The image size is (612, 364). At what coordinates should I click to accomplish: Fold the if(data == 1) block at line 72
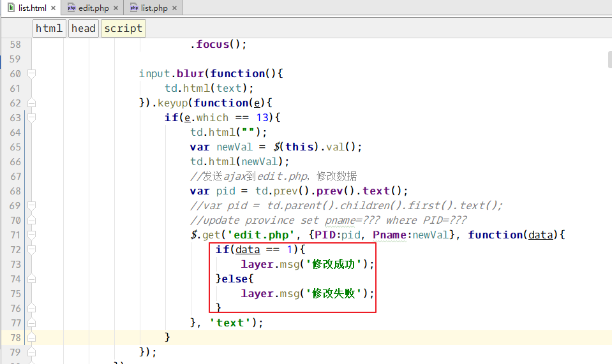tap(31, 250)
